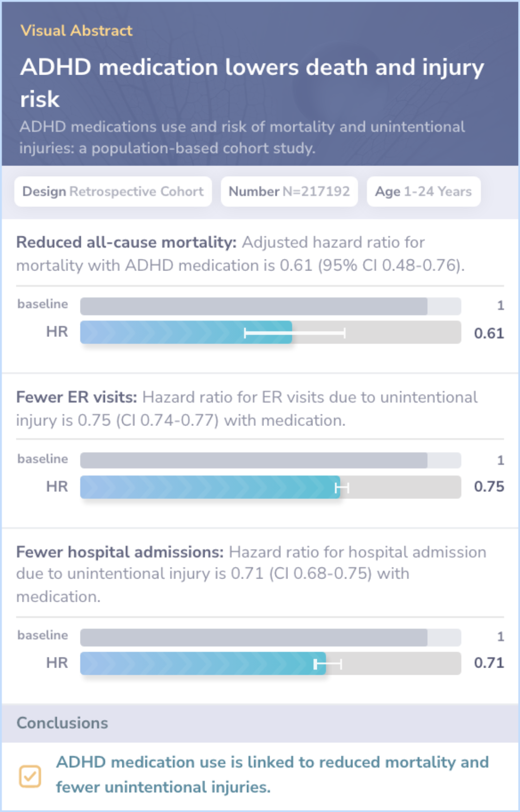This screenshot has width=520, height=812.
Task: Click the Visual Abstract label
Action: (x=76, y=31)
